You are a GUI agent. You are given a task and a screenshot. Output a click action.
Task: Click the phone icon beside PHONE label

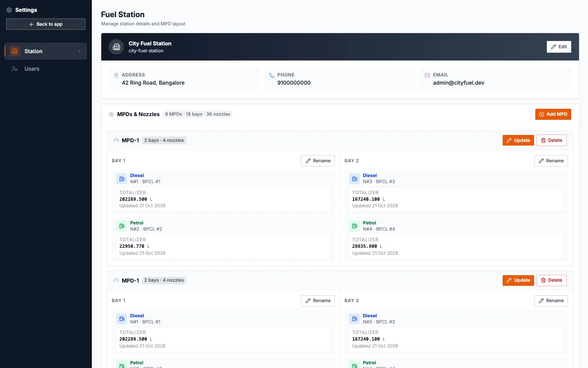272,75
